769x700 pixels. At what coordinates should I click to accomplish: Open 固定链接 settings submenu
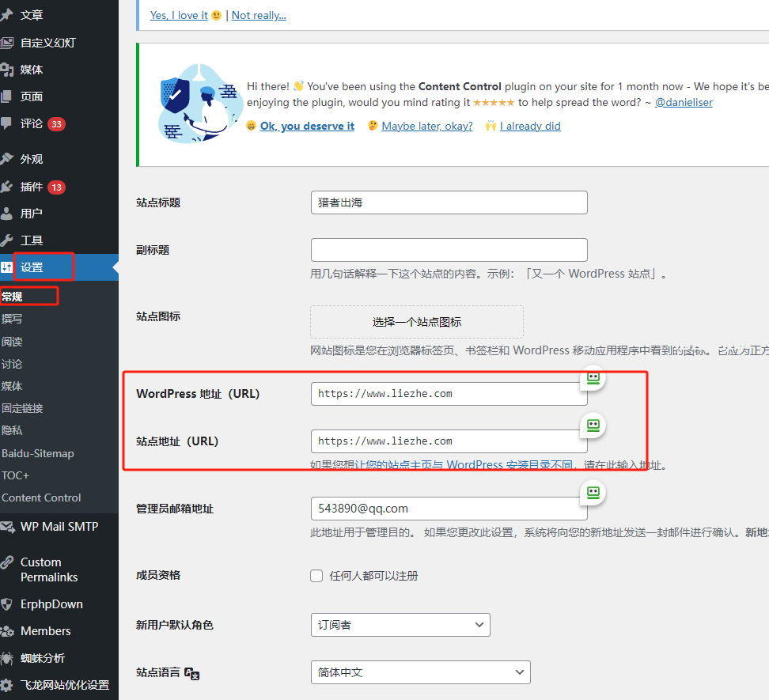[x=23, y=408]
